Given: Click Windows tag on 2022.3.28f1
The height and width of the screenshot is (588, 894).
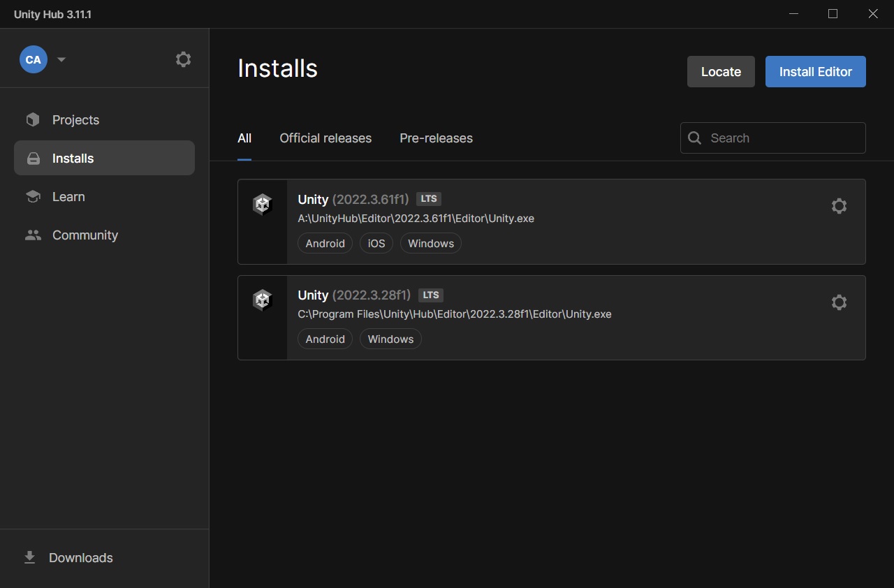Looking at the screenshot, I should tap(390, 339).
